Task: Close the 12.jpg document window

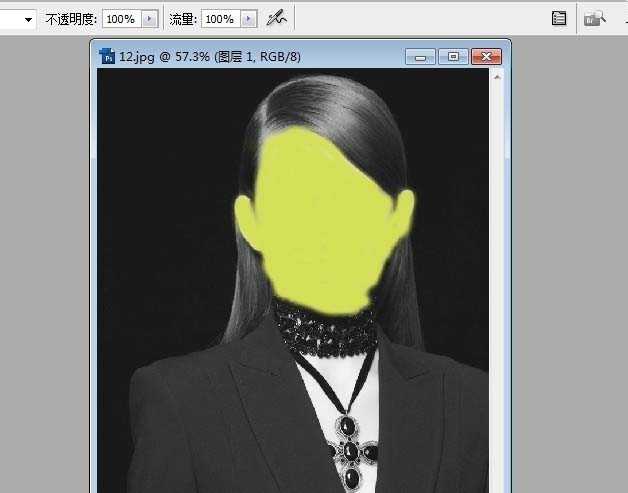Action: coord(486,56)
